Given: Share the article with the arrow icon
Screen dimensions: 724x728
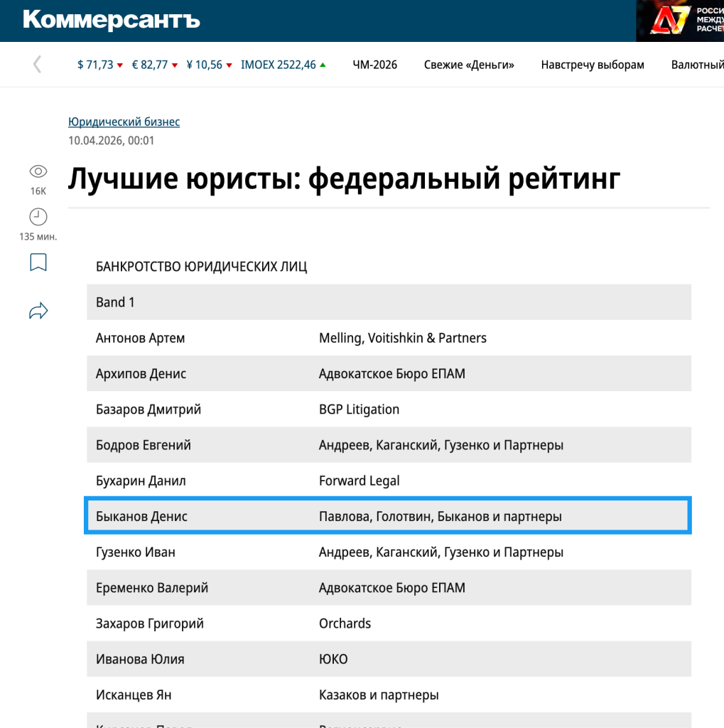Looking at the screenshot, I should 38,311.
